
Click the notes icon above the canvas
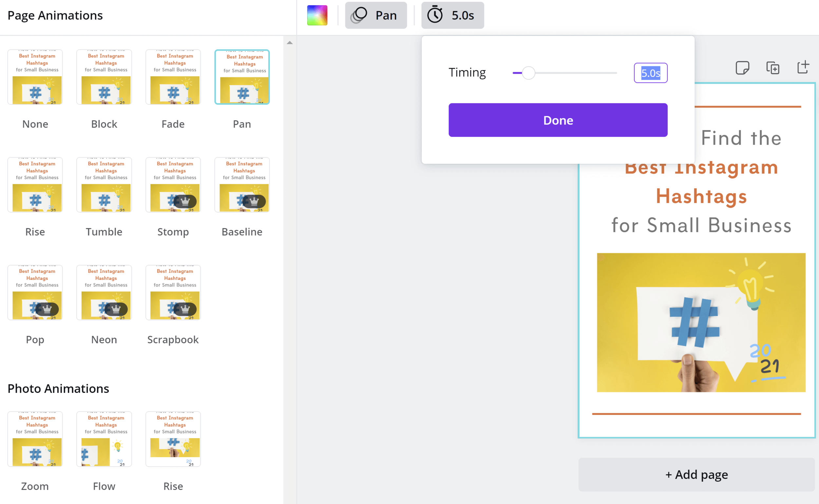tap(743, 68)
